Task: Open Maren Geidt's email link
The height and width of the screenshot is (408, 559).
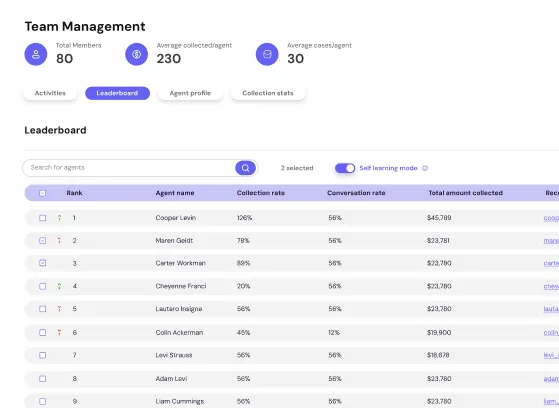Action: click(551, 241)
